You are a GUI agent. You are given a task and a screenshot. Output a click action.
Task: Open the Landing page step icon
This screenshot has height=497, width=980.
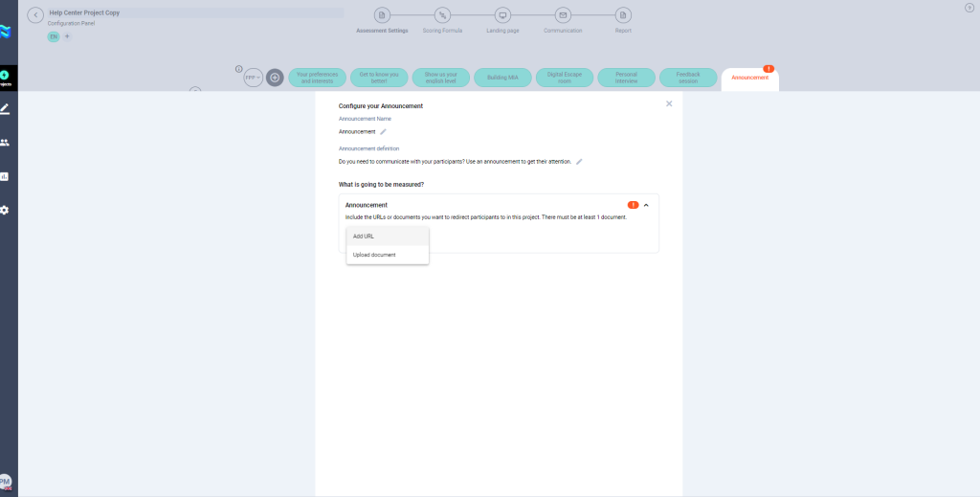[x=502, y=15]
